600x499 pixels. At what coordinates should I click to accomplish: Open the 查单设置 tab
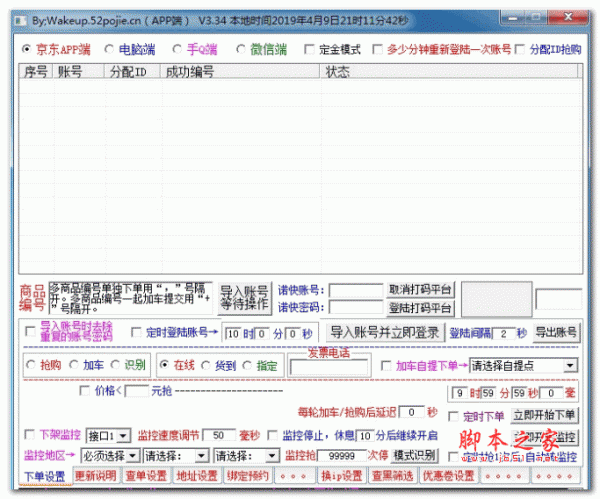tap(146, 476)
